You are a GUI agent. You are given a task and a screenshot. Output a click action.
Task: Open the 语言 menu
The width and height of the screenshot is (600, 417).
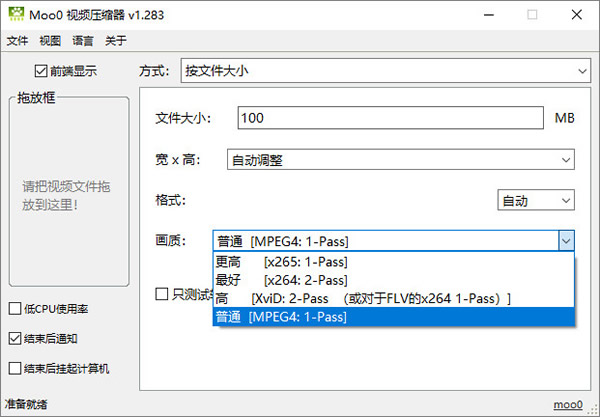[83, 40]
